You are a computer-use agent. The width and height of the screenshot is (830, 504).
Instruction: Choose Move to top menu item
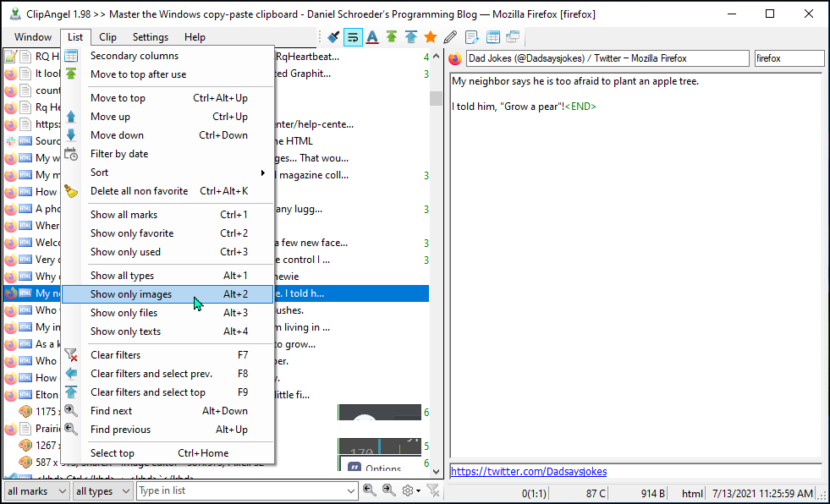168,98
